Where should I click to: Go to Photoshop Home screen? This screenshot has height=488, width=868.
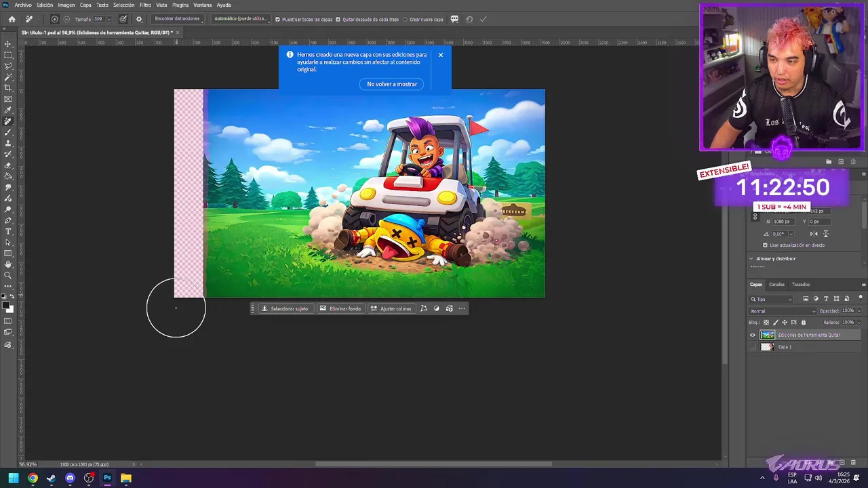(x=12, y=19)
